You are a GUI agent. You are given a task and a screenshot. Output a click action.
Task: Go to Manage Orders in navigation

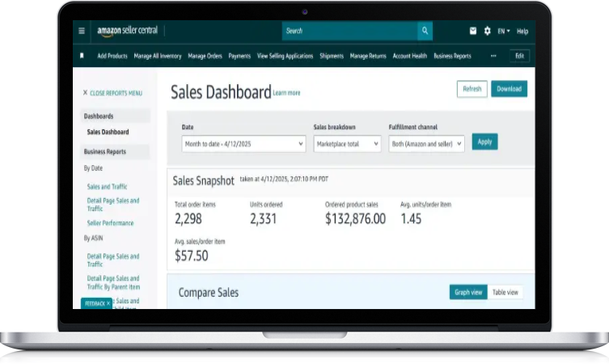point(205,56)
